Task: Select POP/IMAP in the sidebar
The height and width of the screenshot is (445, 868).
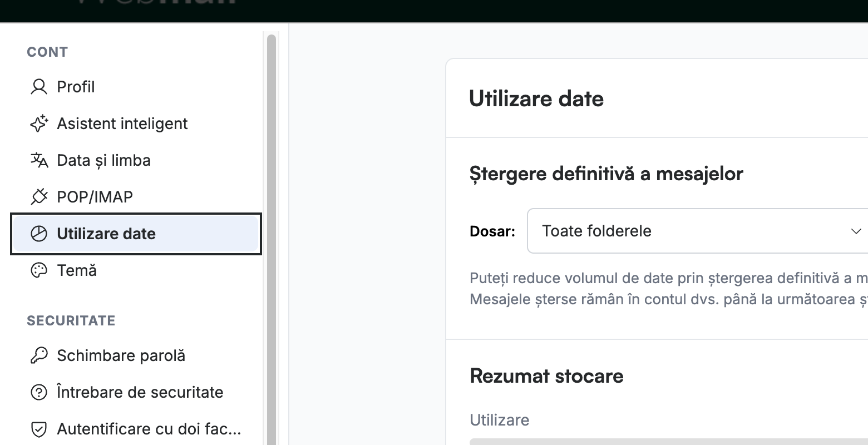Action: 136,197
